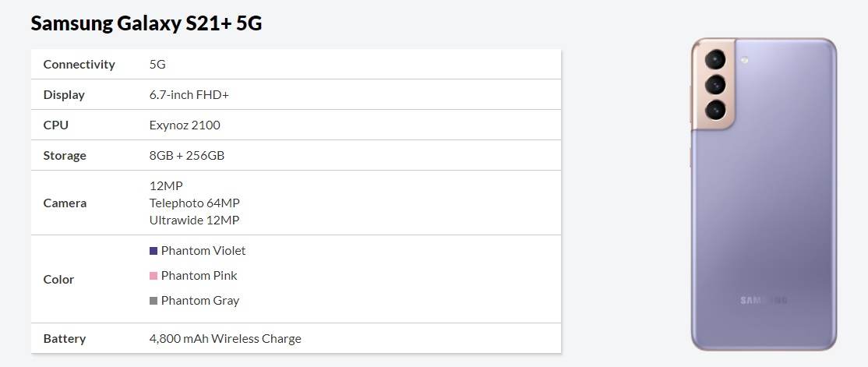Click the Phantom Gray color swatch
Screen dimensions: 868x367
[x=153, y=301]
